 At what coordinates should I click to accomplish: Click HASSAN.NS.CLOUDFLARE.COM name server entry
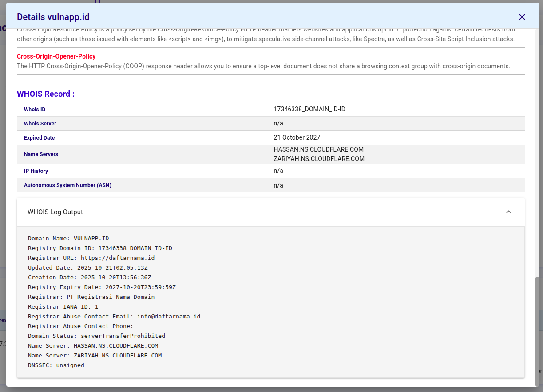tap(319, 149)
